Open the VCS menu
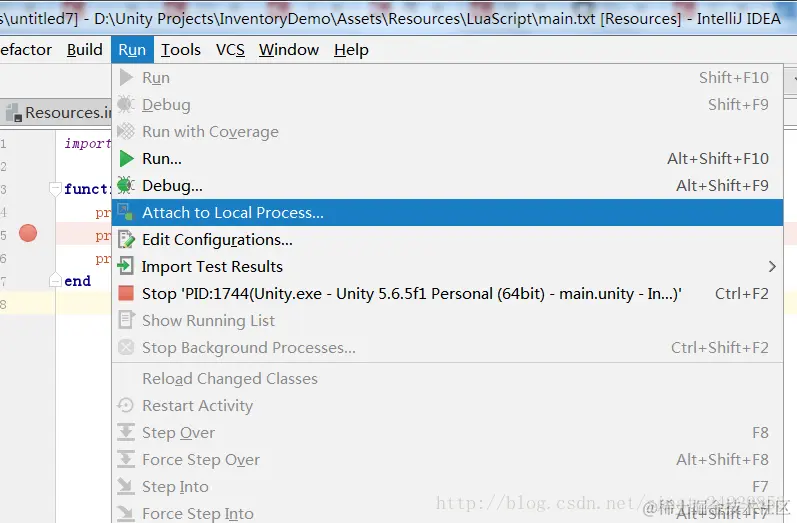797x523 pixels. (230, 50)
